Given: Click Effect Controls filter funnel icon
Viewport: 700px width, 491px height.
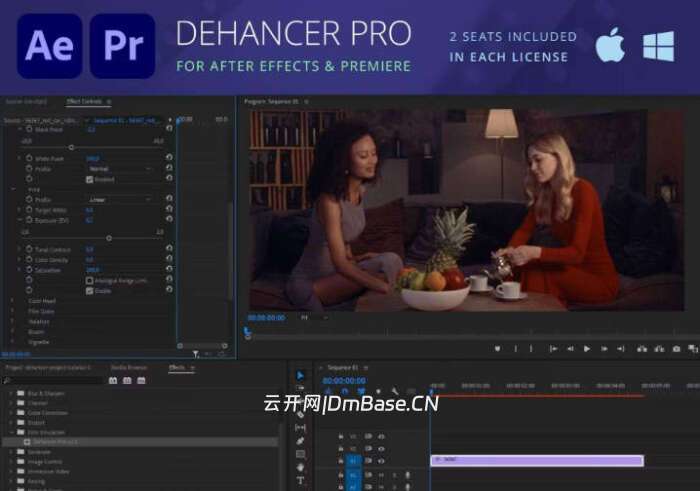Looking at the screenshot, I should click(x=196, y=354).
